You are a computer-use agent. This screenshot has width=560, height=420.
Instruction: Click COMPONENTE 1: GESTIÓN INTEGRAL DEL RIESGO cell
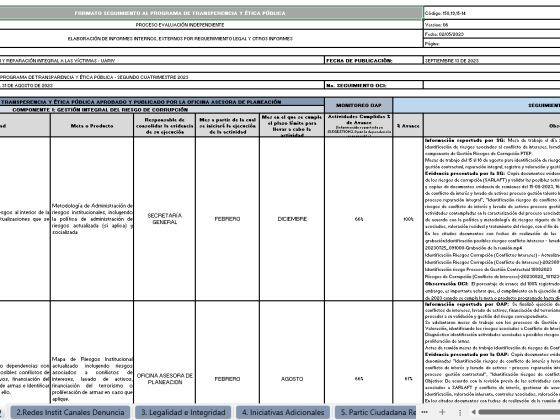pos(162,110)
